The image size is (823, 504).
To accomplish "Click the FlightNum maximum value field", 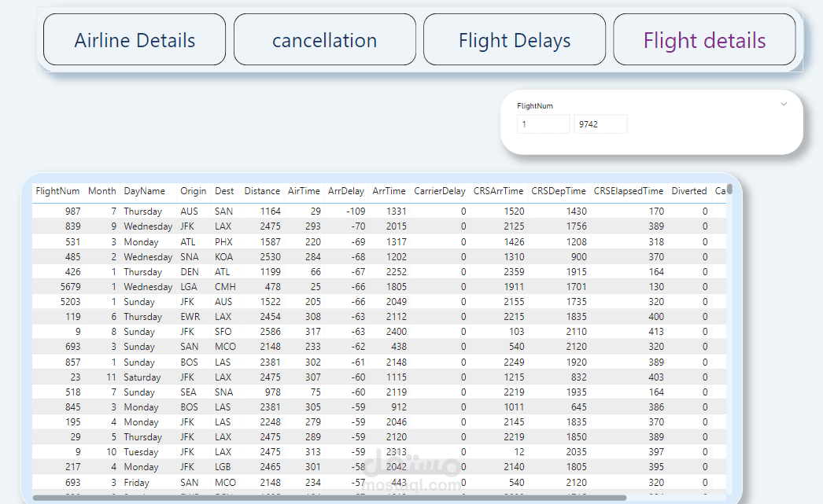I will coord(600,124).
